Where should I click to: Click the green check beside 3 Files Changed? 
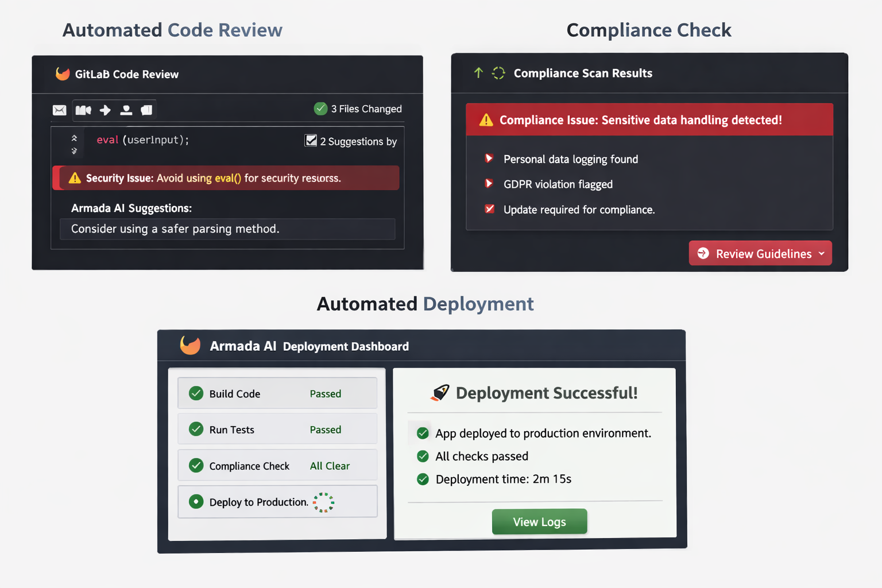coord(320,109)
